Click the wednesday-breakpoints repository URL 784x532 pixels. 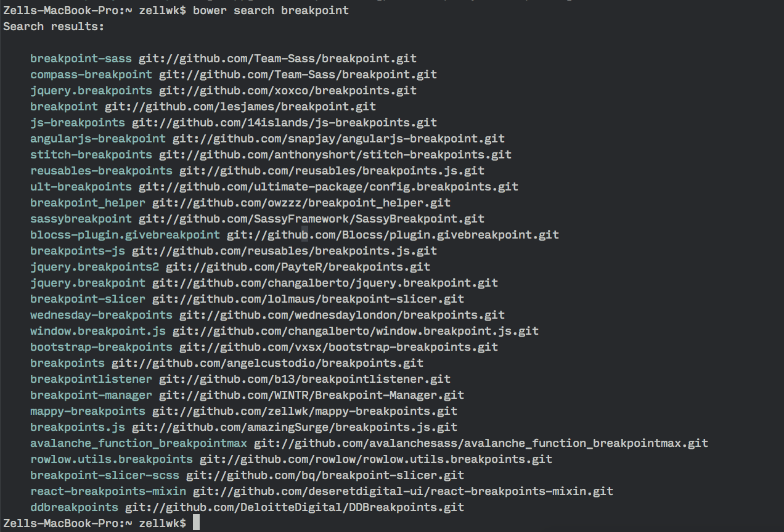(342, 315)
